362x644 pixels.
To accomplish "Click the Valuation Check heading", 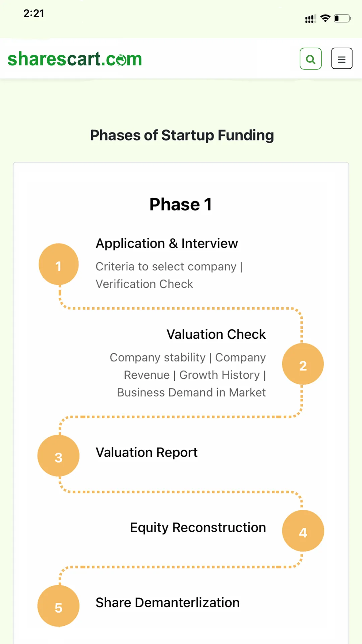I will tap(216, 334).
